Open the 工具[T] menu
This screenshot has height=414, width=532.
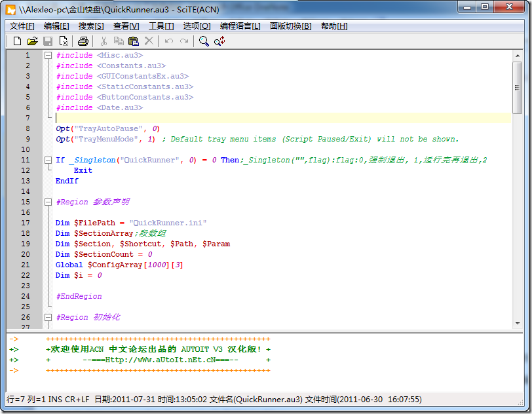[x=161, y=26]
